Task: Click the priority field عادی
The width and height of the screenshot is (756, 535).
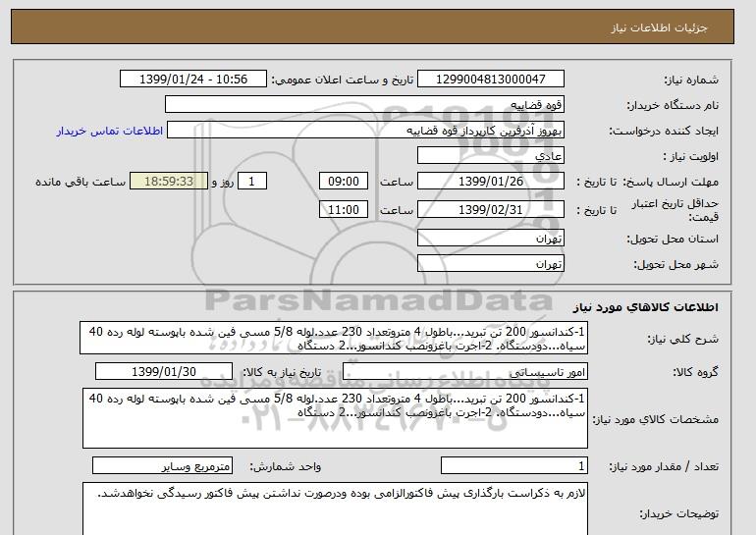Action: point(490,156)
